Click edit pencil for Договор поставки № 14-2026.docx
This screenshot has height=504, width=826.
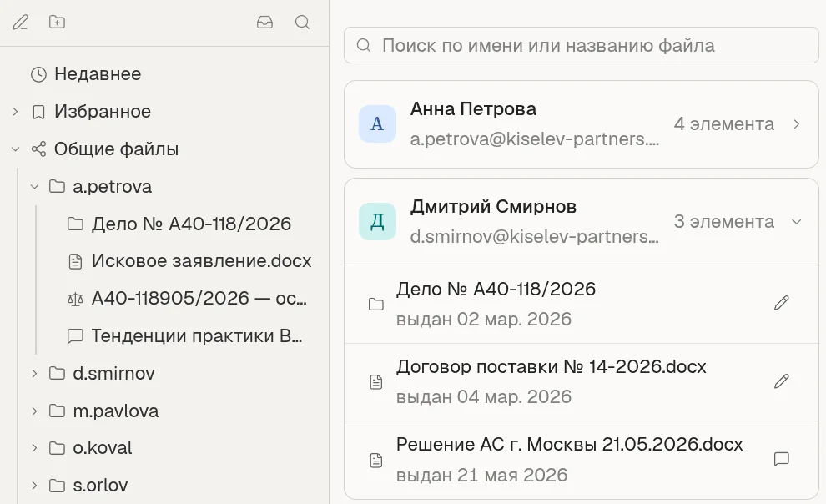[x=782, y=381]
